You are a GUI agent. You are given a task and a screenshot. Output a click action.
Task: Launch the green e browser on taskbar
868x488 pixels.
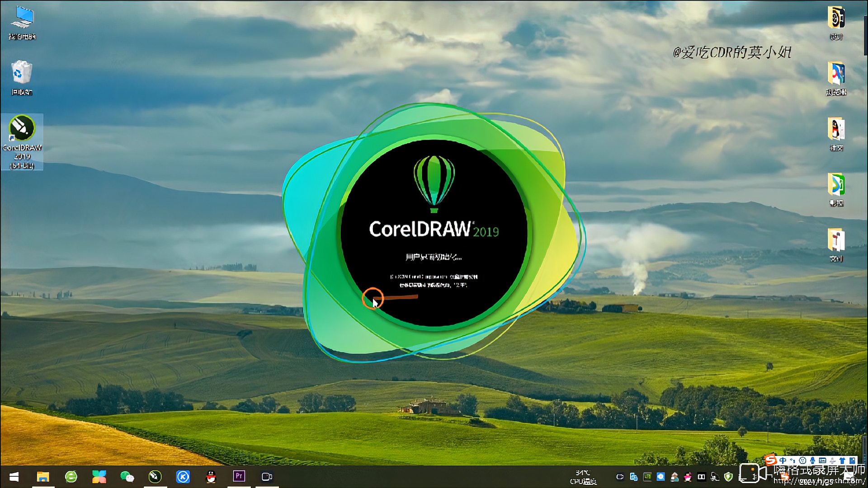coord(71,477)
